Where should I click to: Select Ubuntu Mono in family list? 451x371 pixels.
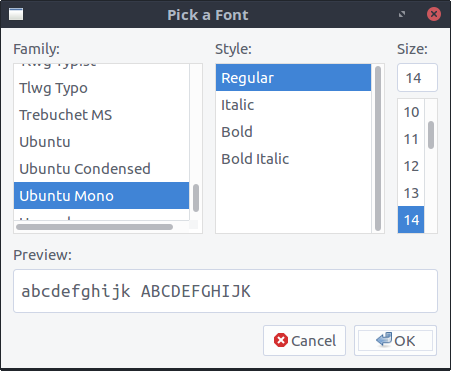pyautogui.click(x=101, y=196)
